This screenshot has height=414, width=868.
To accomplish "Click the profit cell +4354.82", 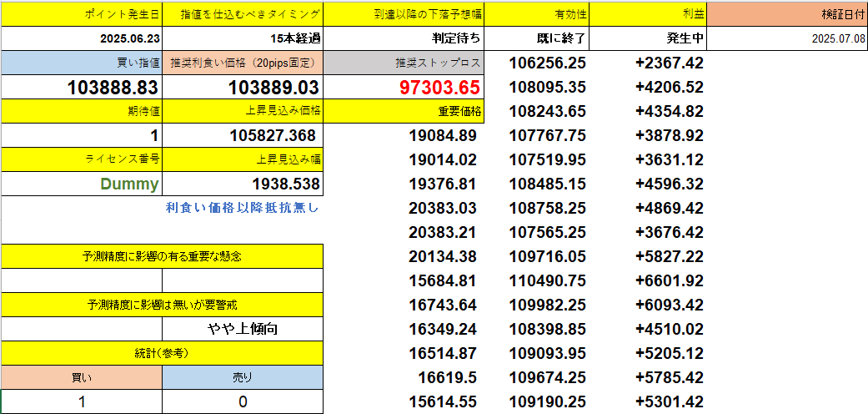I will tap(670, 111).
